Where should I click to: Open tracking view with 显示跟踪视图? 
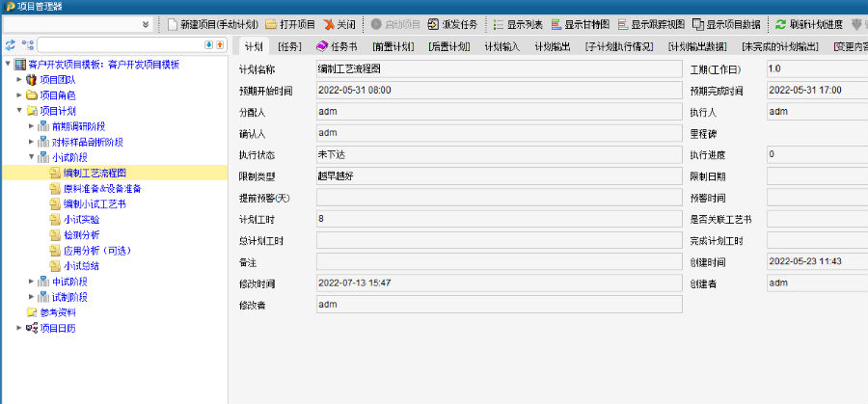pos(651,24)
